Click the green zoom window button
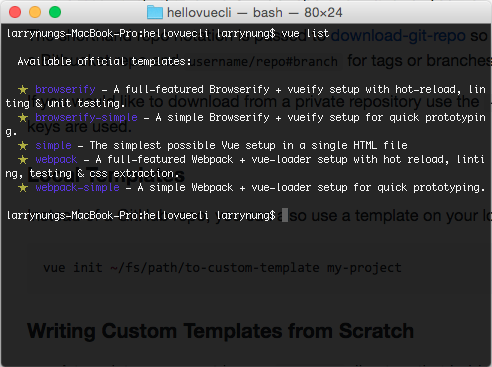Screen dimensions: 492x367 coord(55,12)
